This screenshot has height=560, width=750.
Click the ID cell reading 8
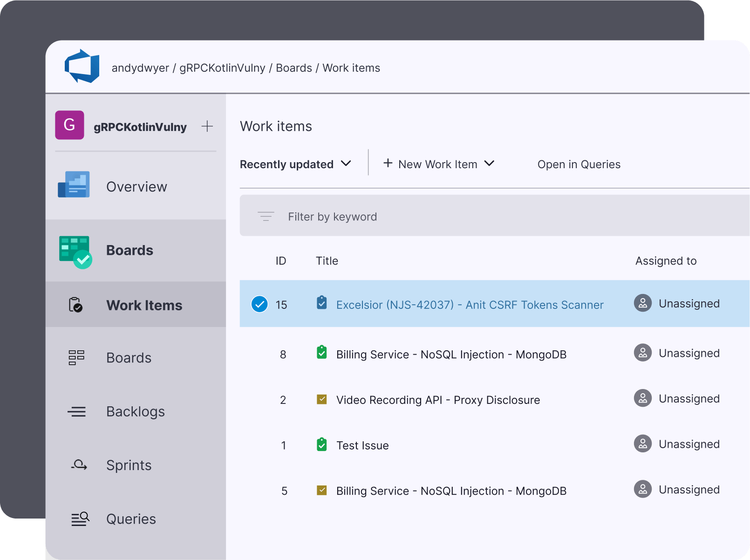[x=283, y=355]
